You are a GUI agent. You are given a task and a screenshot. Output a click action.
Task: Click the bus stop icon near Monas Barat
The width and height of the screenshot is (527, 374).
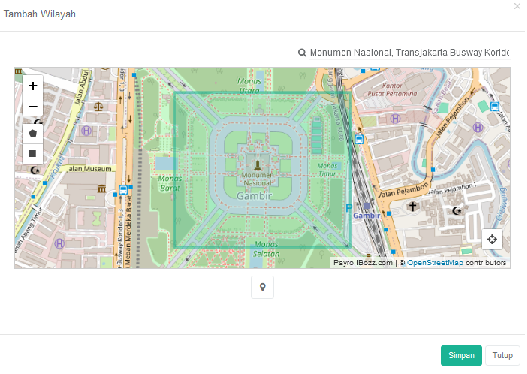123,190
